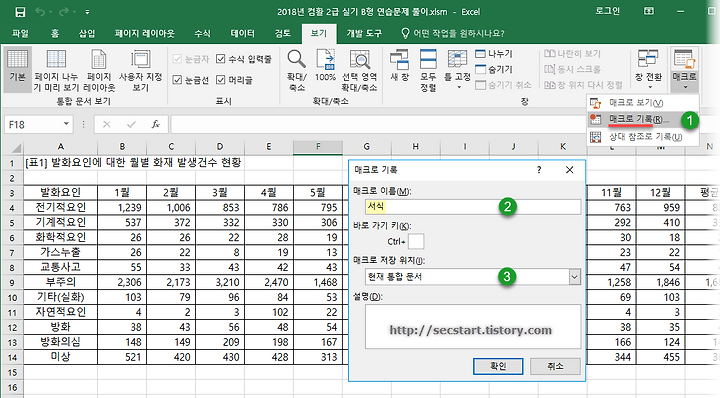Open the 데이터 ribbon tab
The image size is (720, 398).
242,33
